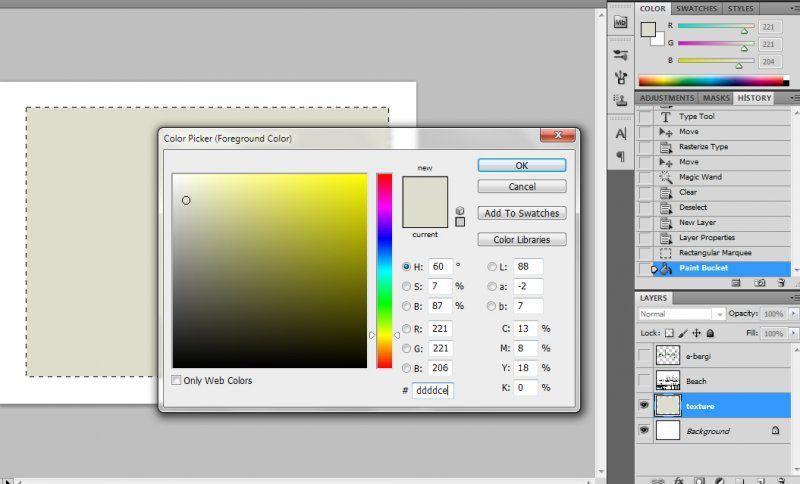This screenshot has width=800, height=484.
Task: Open the Paragraph panel icon
Action: 620,156
